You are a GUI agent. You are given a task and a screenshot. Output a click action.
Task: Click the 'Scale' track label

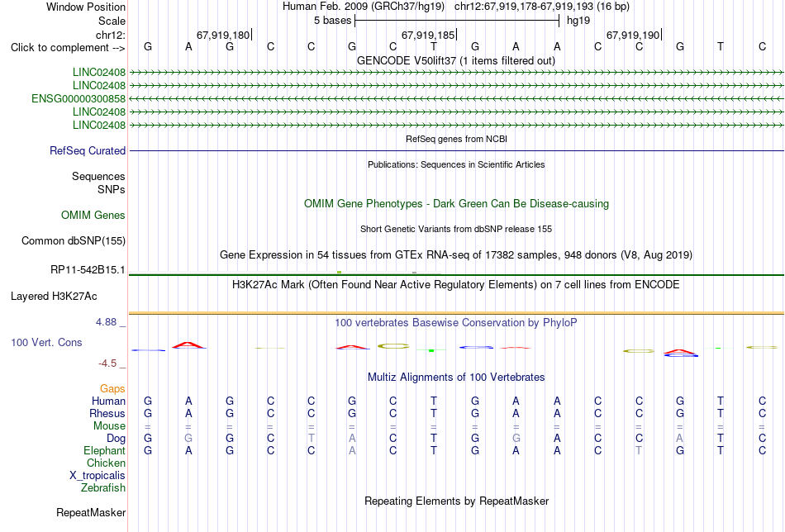click(112, 21)
